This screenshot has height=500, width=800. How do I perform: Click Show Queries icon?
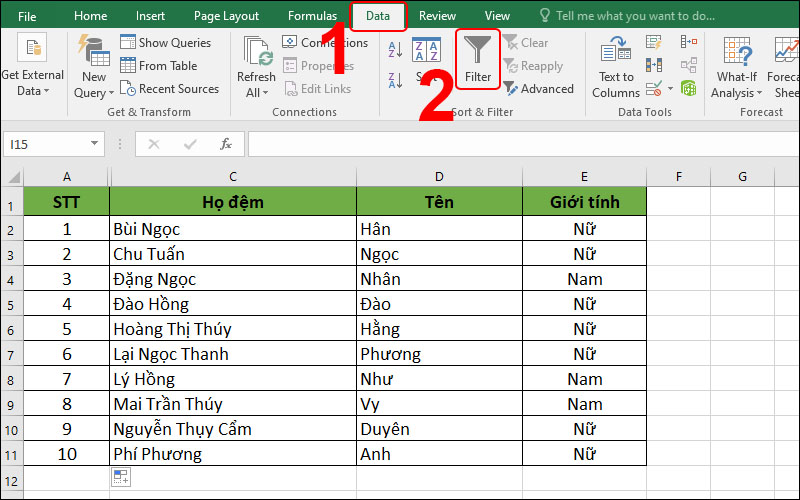coord(128,42)
